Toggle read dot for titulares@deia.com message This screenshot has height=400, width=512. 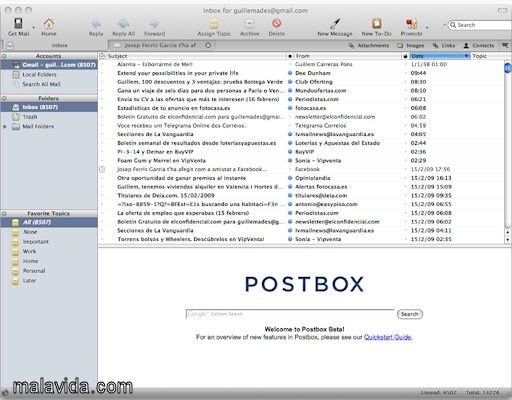coord(290,195)
